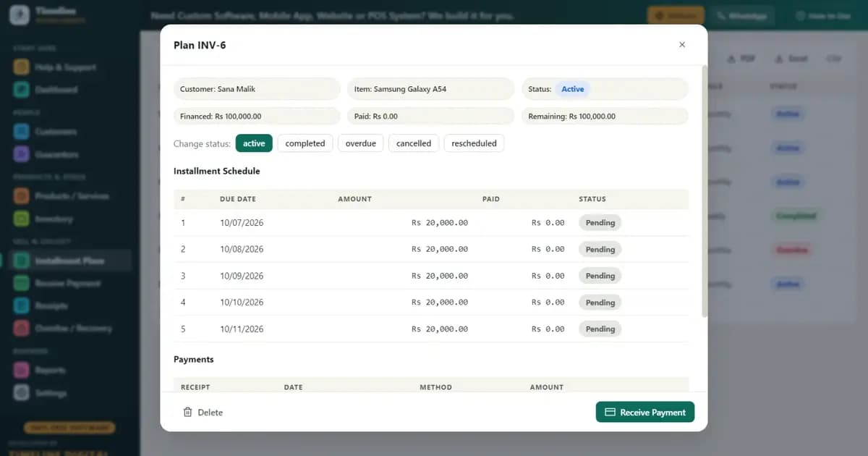Click the WhatsApp button in header
This screenshot has height=456, width=868.
[x=741, y=15]
